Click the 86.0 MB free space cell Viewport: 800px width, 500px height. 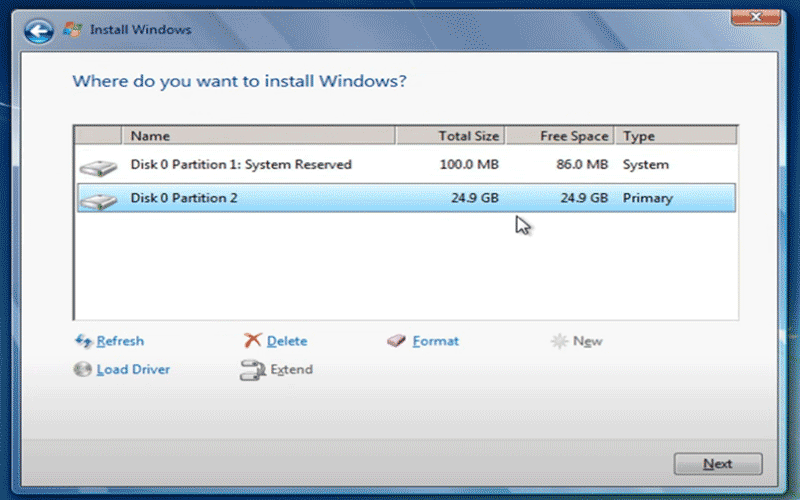click(x=582, y=165)
